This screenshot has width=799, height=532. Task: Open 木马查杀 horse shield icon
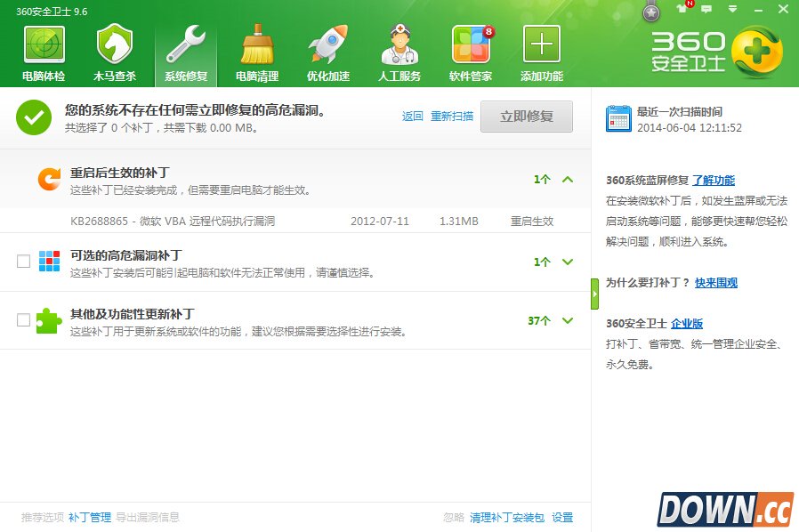(x=115, y=44)
